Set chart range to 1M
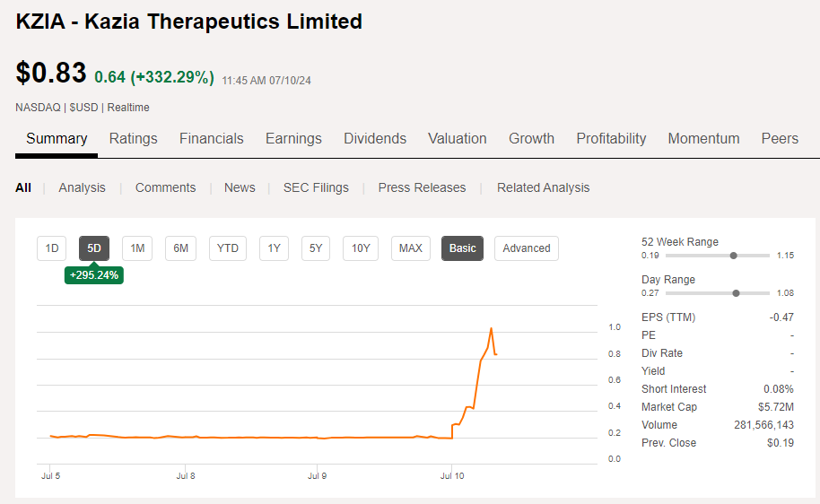This screenshot has height=504, width=820. click(x=137, y=248)
